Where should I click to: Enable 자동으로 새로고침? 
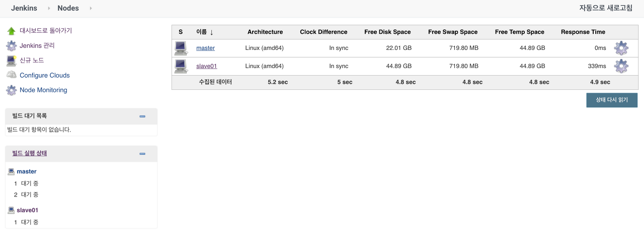pyautogui.click(x=606, y=8)
